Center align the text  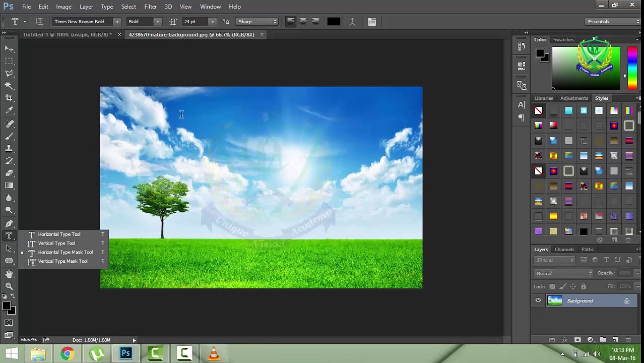point(303,22)
